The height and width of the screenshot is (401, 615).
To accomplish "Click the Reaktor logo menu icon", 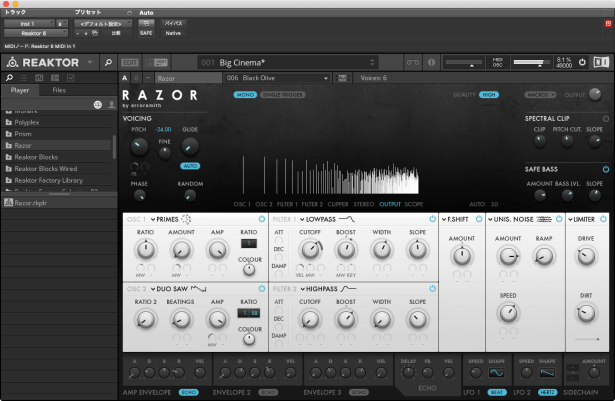I will (x=11, y=64).
